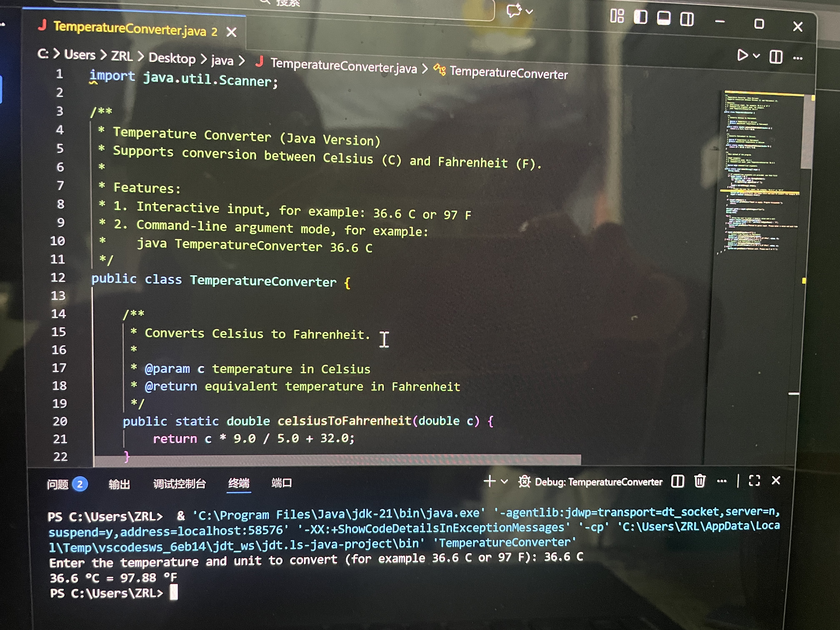
Task: Kill terminal with trash icon
Action: 700,481
